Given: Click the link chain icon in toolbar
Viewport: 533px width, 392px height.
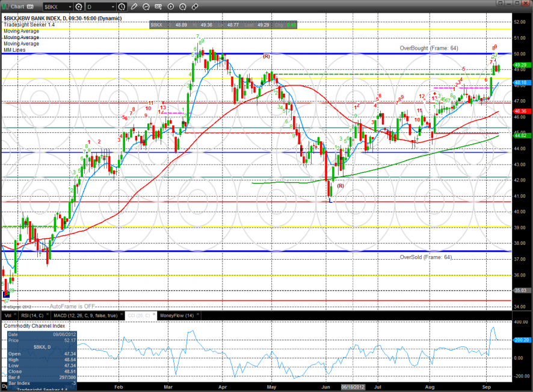Looking at the screenshot, I should pos(193,7).
